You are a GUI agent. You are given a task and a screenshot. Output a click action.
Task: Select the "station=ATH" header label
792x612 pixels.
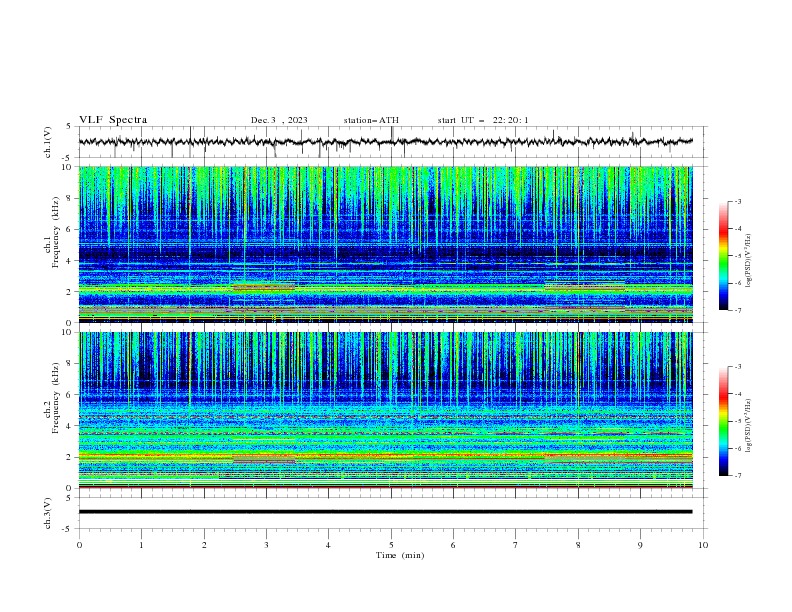coord(371,120)
